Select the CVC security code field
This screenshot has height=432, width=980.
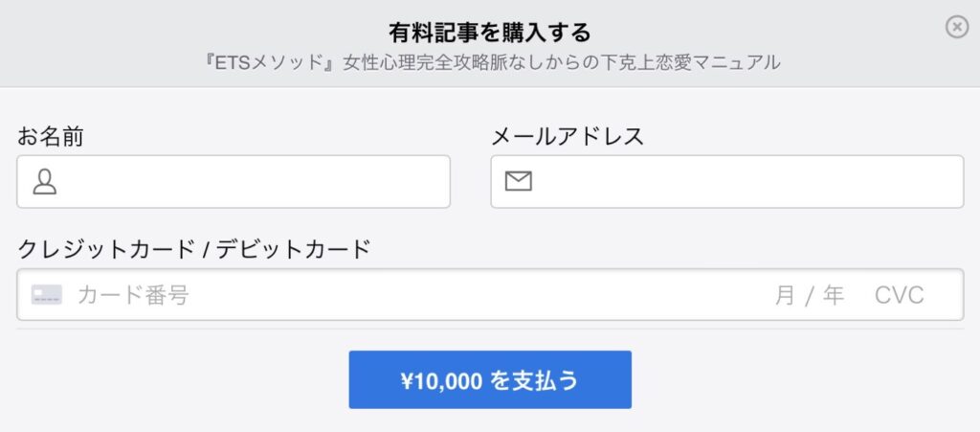tap(899, 295)
